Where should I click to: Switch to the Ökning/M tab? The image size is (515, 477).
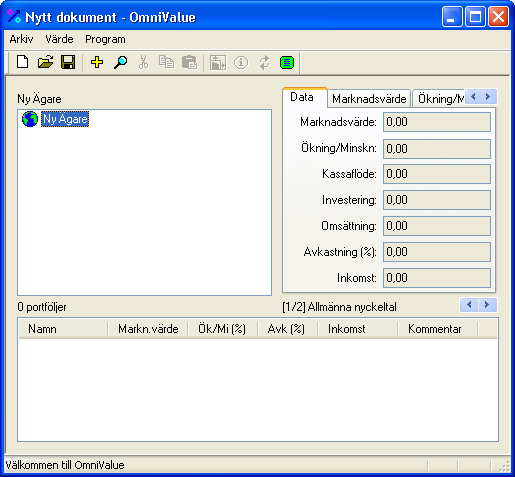click(x=439, y=99)
